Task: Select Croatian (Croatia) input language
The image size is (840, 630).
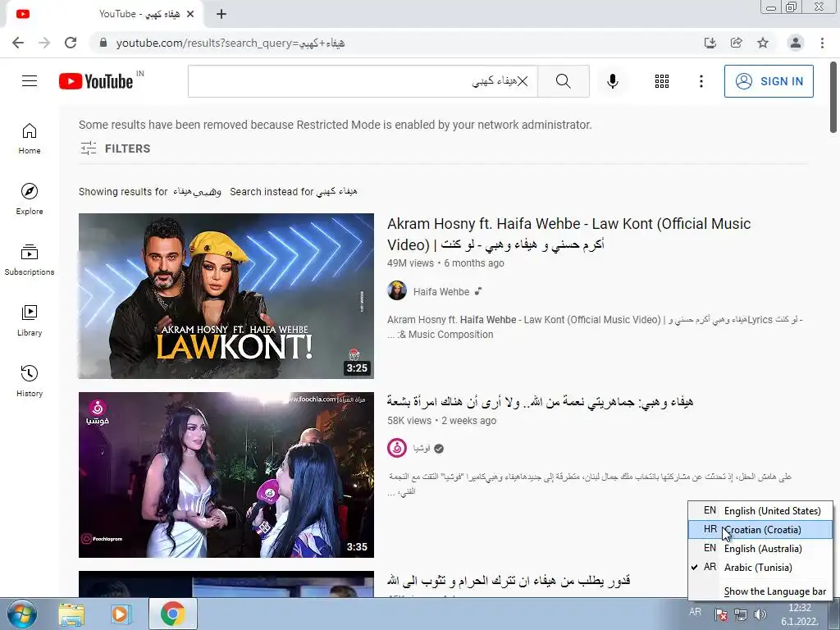Action: point(760,529)
